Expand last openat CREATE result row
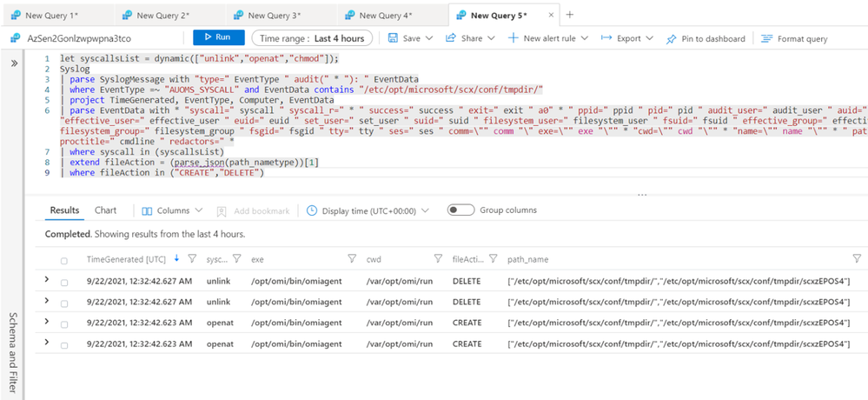 [47, 343]
